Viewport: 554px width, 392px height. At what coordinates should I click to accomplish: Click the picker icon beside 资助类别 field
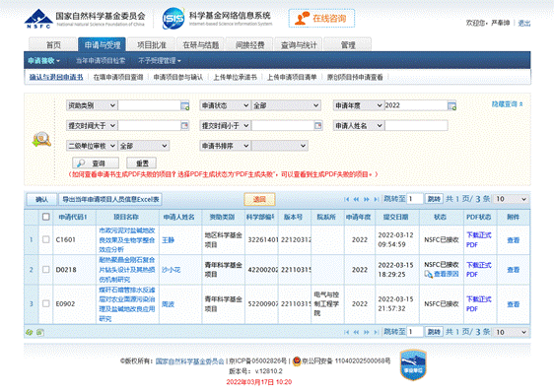(184, 105)
